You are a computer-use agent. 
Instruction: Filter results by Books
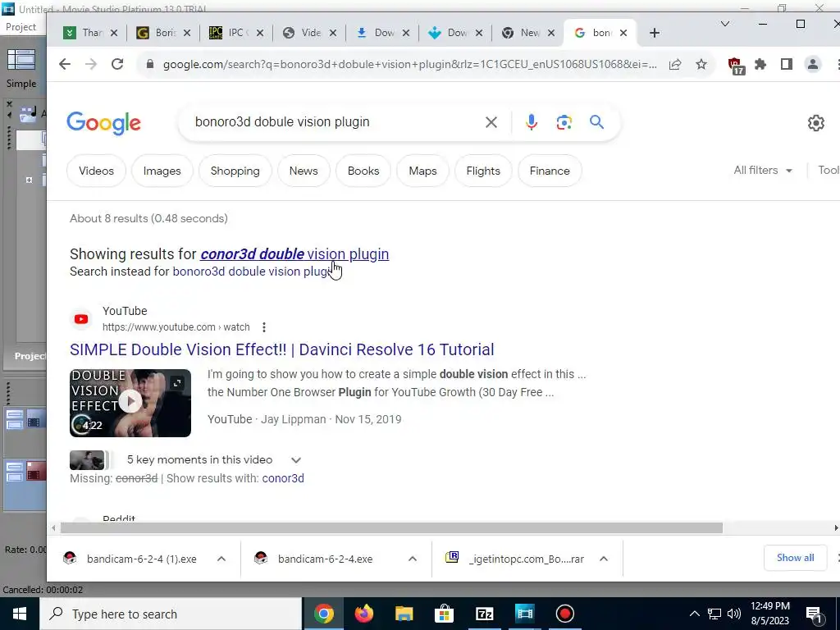click(x=363, y=171)
